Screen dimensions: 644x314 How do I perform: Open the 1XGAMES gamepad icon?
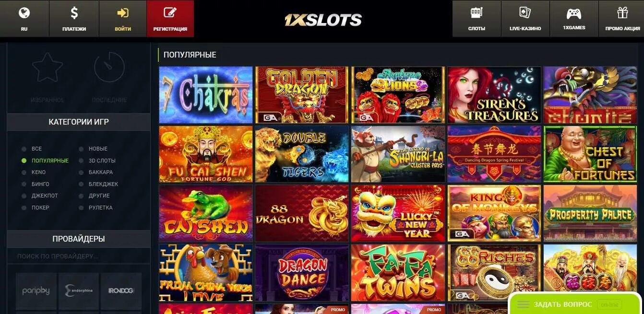tap(574, 13)
